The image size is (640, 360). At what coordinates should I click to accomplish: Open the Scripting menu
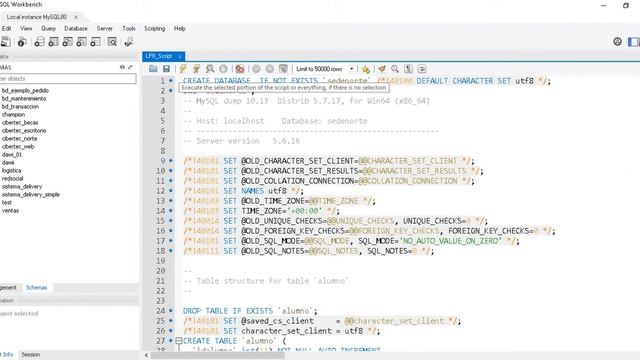[155, 29]
